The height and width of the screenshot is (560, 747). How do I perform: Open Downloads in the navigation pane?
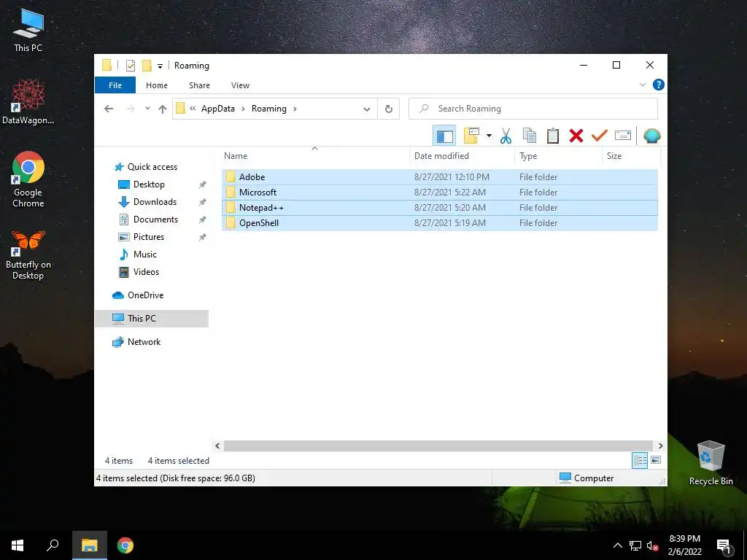coord(155,202)
